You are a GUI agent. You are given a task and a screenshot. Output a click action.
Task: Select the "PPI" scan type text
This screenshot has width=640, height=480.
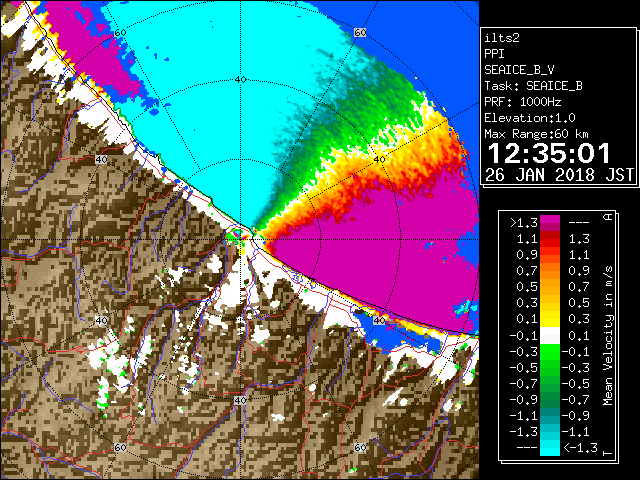[x=494, y=54]
